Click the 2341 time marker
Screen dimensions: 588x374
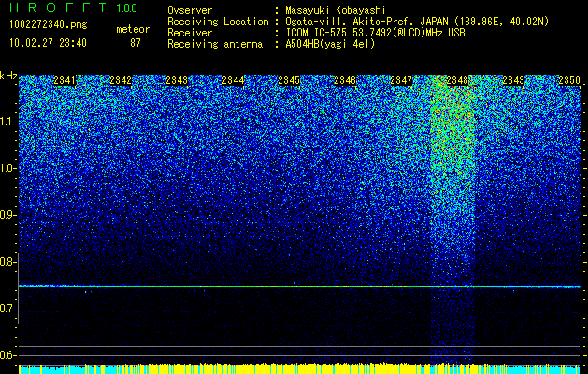click(65, 80)
